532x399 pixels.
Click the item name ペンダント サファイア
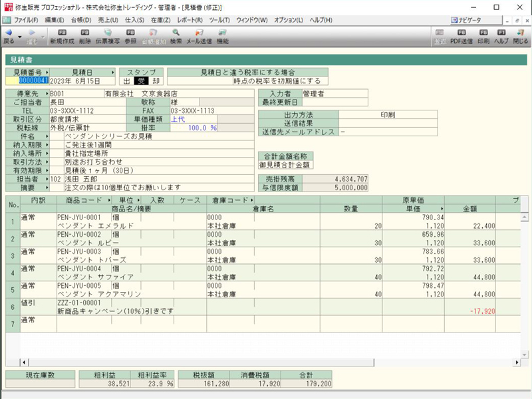tap(95, 277)
